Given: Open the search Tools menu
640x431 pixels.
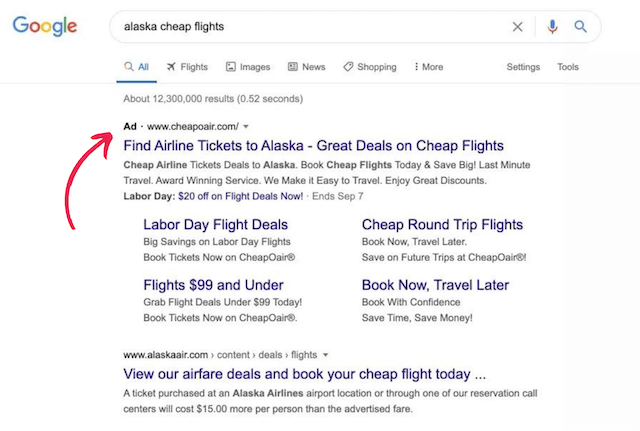Looking at the screenshot, I should click(568, 67).
